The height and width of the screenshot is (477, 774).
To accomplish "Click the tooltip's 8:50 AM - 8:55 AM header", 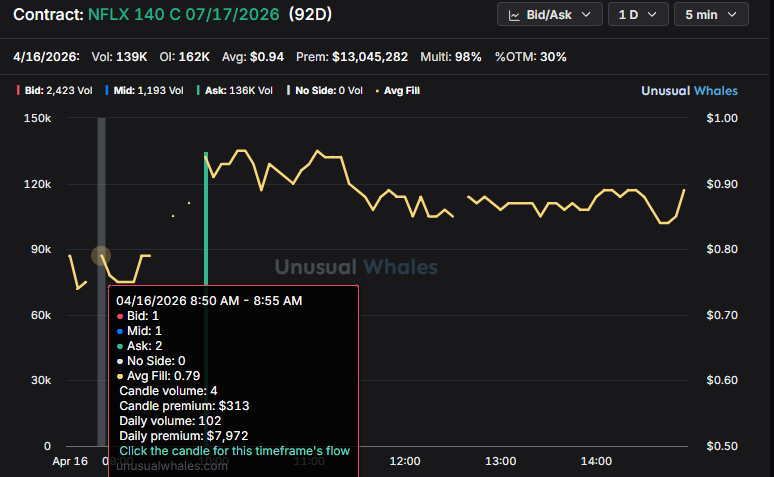I will pos(209,301).
